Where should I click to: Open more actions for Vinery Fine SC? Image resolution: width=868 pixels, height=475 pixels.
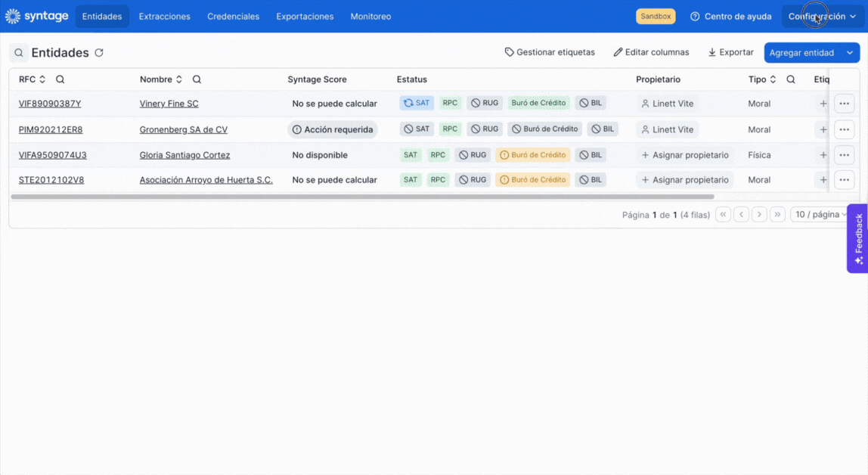[x=844, y=104]
